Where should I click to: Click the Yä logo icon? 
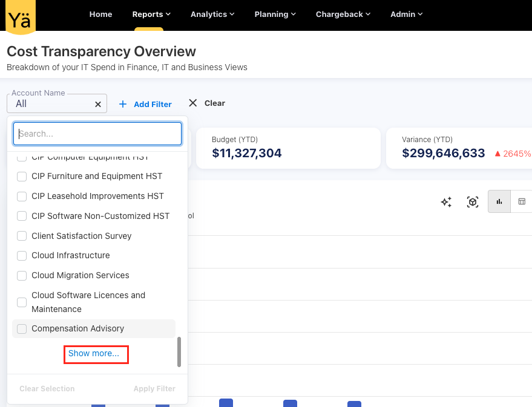[21, 16]
